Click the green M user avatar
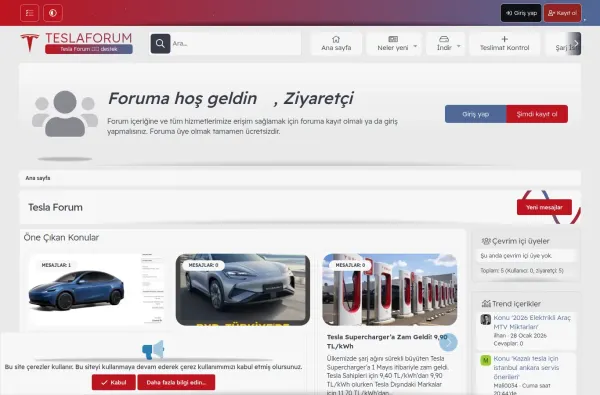The height and width of the screenshot is (395, 600). (486, 361)
